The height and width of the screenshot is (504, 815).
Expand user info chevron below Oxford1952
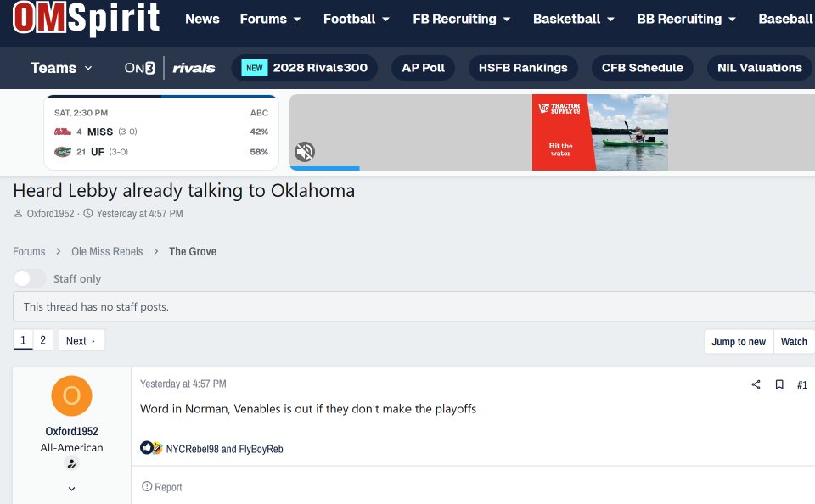[71, 489]
